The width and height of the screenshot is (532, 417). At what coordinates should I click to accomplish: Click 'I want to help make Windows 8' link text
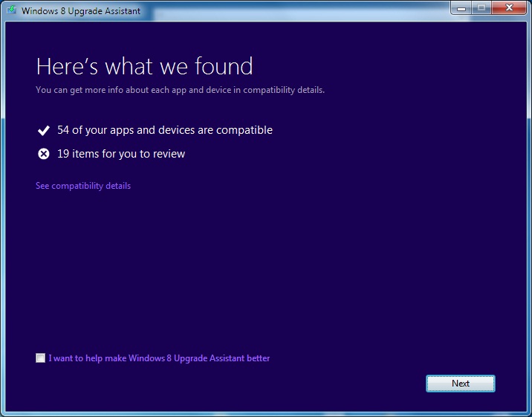(x=159, y=358)
